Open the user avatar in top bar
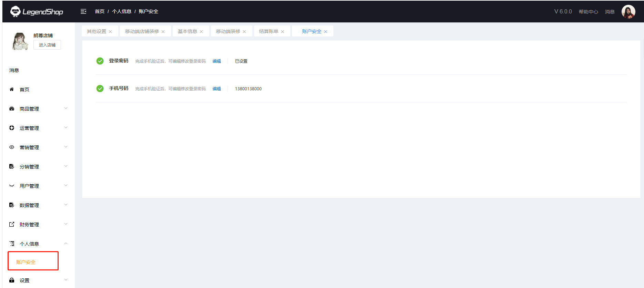Viewport: 644px width, 288px height. [628, 12]
